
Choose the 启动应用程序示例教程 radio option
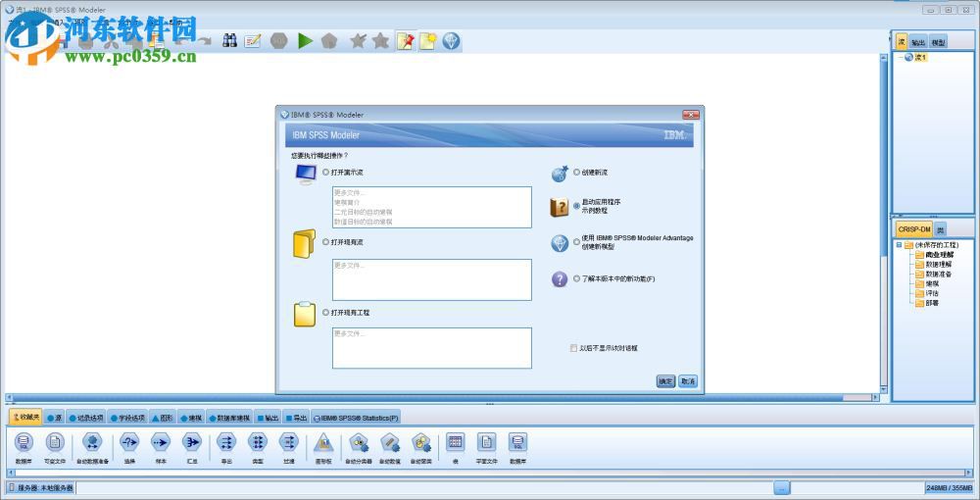(x=576, y=206)
